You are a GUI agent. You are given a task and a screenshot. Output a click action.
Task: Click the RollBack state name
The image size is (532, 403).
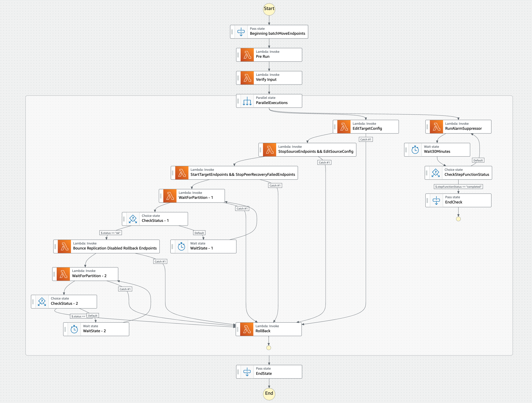point(263,331)
